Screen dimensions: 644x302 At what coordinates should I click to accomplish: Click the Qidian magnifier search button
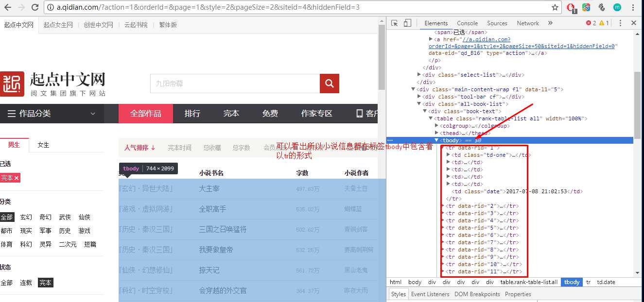click(x=329, y=84)
